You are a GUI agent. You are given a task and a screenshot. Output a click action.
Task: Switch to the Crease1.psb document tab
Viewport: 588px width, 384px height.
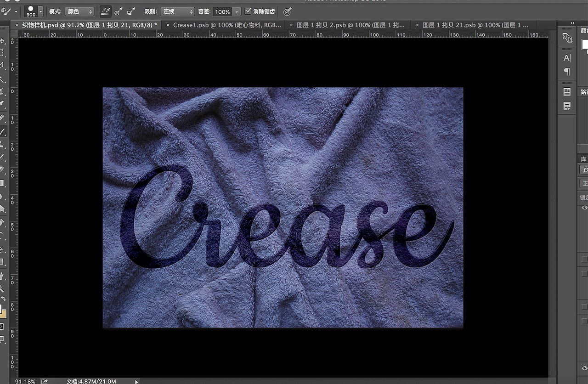[x=227, y=25]
